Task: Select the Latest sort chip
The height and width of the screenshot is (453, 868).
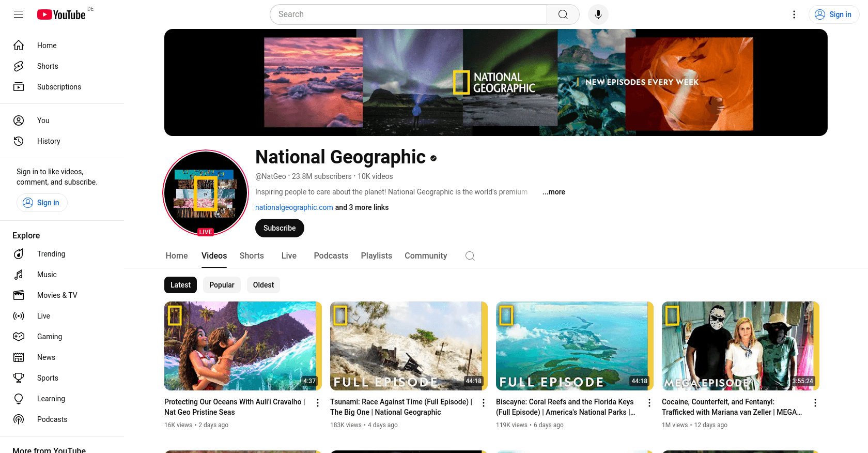Action: (180, 285)
